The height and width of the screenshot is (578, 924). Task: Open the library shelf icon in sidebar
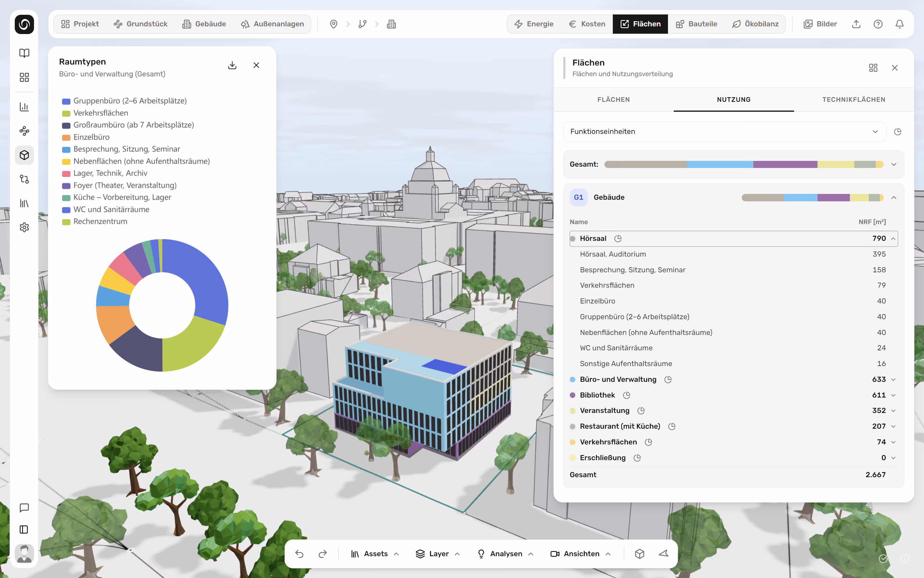coord(24,203)
